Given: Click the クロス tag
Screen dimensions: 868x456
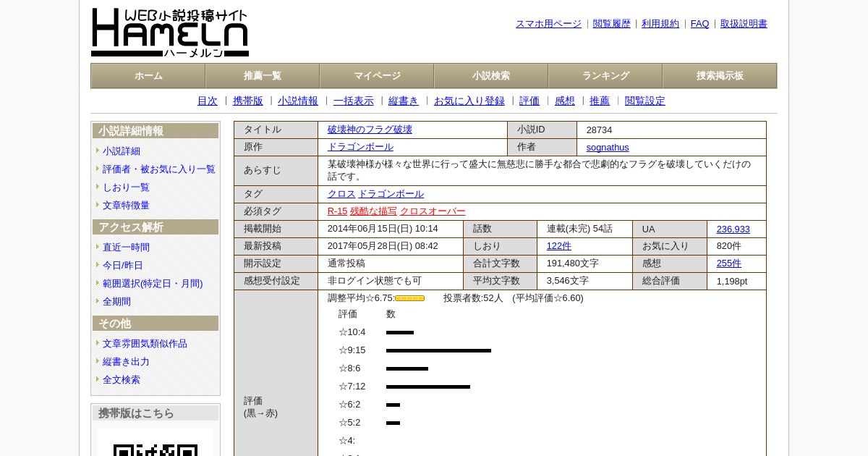Looking at the screenshot, I should tap(341, 194).
